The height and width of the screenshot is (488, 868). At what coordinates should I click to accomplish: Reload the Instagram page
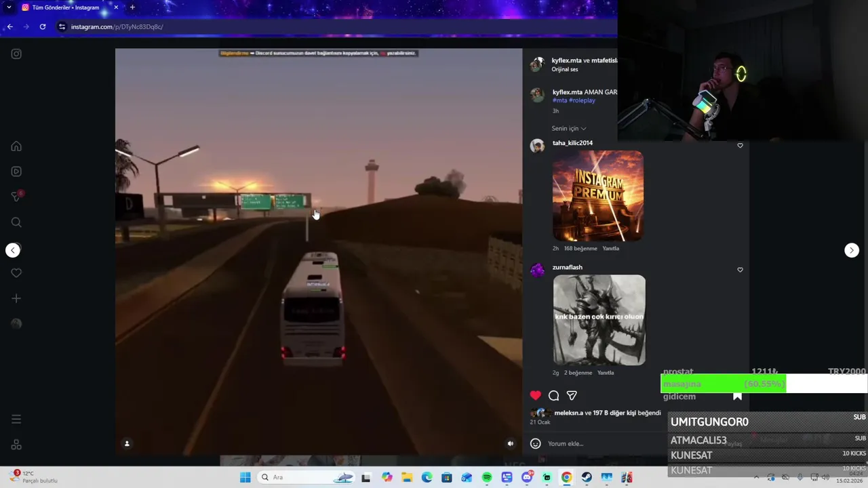[x=42, y=26]
